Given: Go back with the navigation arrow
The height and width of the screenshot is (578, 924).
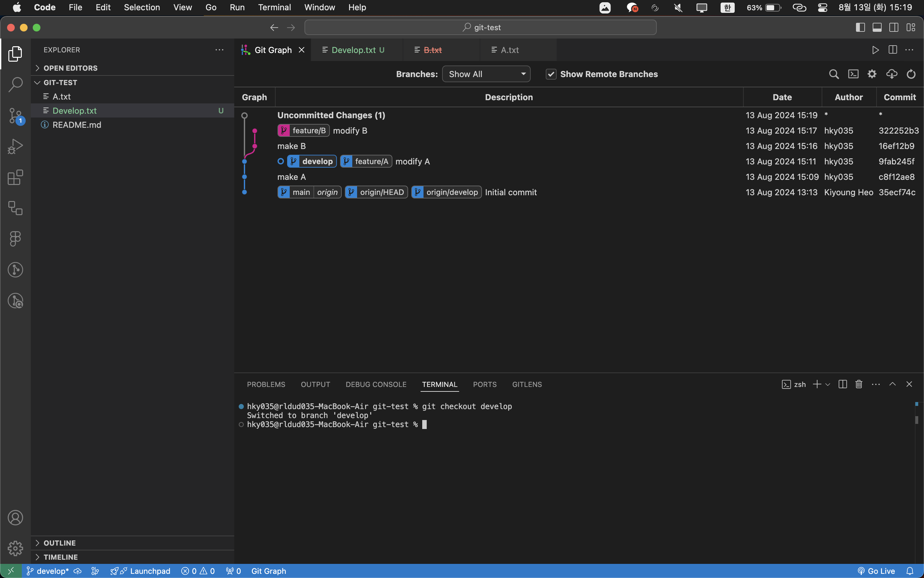Looking at the screenshot, I should pos(274,28).
